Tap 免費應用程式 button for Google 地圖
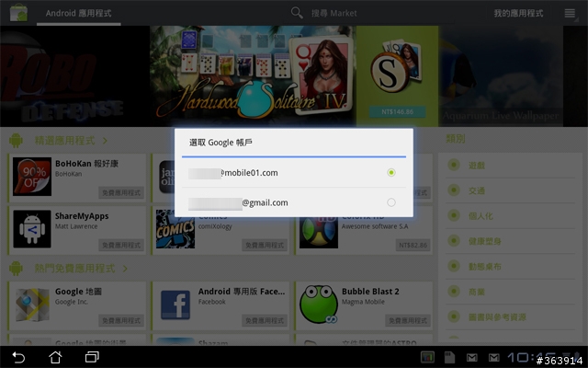588x368 pixels. pyautogui.click(x=121, y=321)
